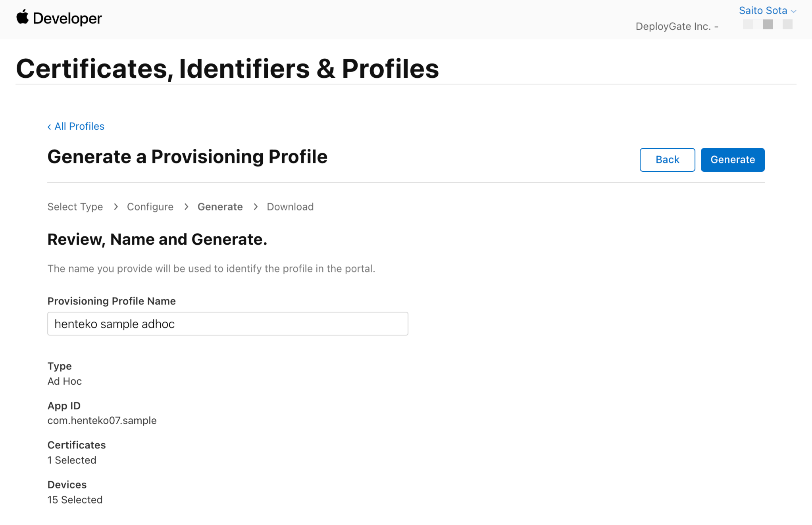Select the Select Type breadcrumb step
The height and width of the screenshot is (525, 812).
75,207
